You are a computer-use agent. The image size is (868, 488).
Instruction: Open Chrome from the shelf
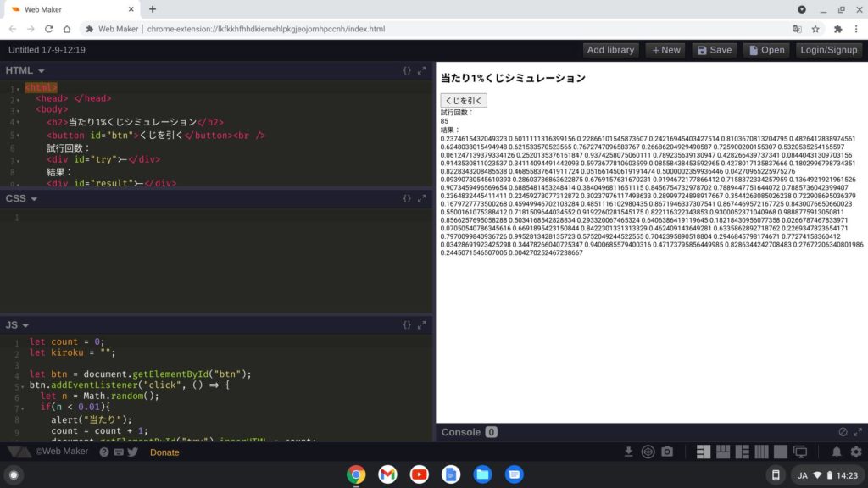(x=356, y=474)
